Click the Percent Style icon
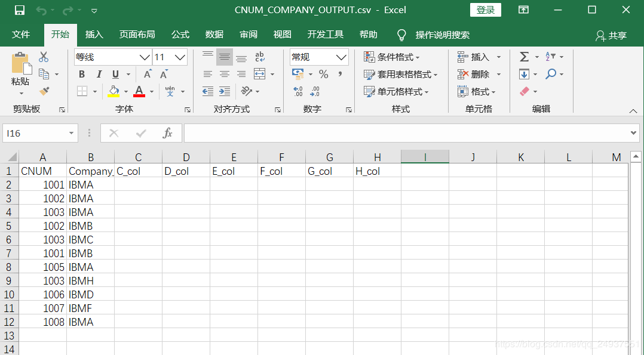Viewport: 644px width, 355px height. 323,74
